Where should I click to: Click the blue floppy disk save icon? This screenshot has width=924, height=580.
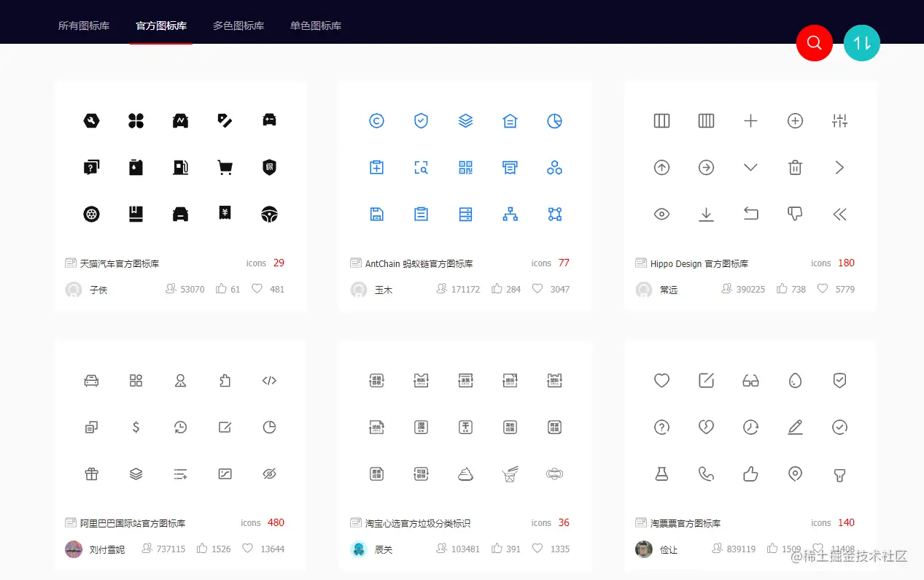pos(376,214)
